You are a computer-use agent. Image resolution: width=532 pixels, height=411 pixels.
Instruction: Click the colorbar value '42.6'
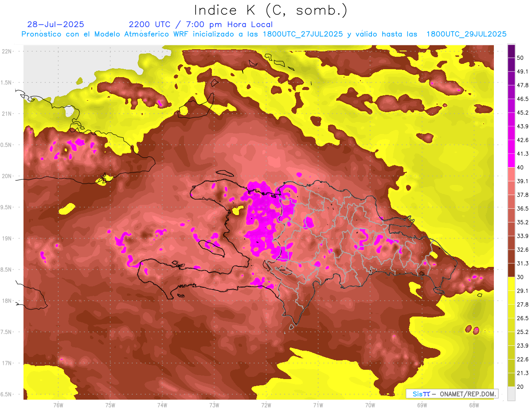523,140
